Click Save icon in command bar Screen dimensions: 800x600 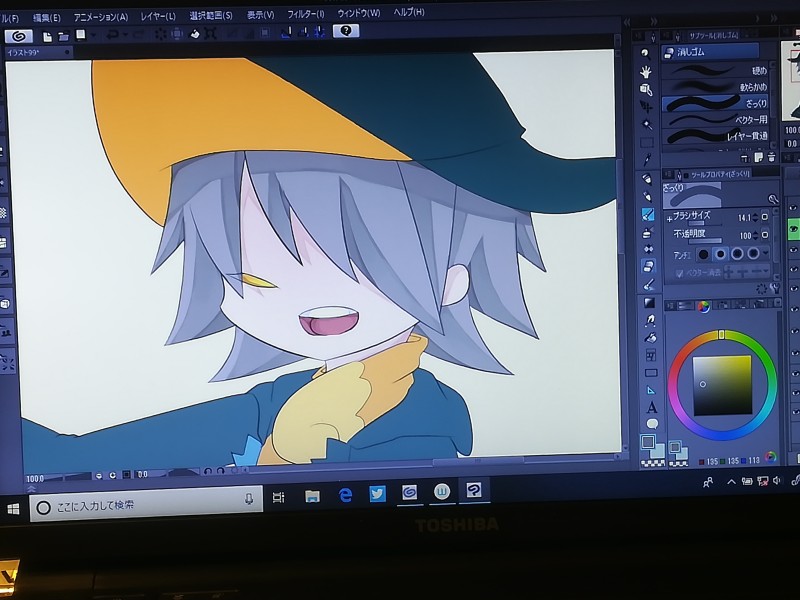click(81, 35)
